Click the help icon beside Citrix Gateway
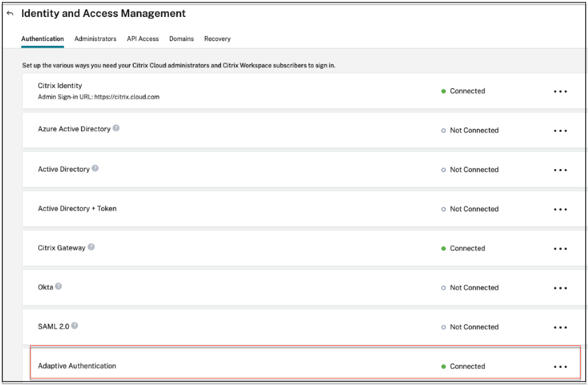 pyautogui.click(x=91, y=247)
